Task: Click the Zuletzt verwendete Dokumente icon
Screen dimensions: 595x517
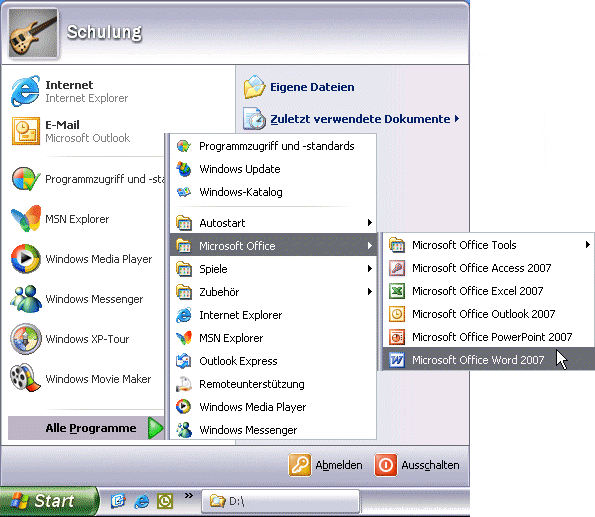Action: point(254,119)
